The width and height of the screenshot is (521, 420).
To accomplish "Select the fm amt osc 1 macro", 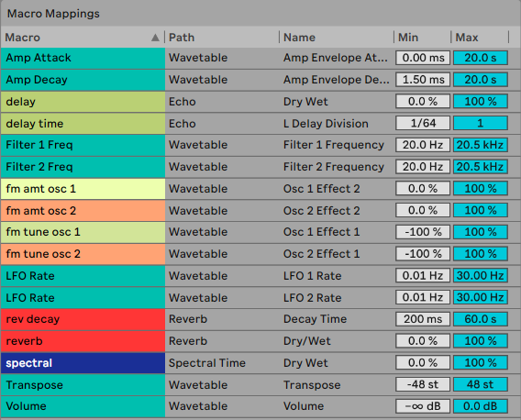I will (x=83, y=189).
